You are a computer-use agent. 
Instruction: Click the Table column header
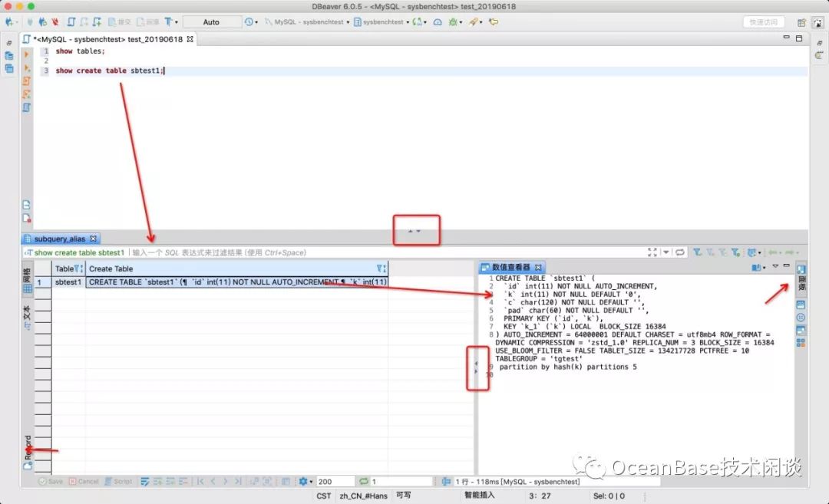(x=69, y=268)
